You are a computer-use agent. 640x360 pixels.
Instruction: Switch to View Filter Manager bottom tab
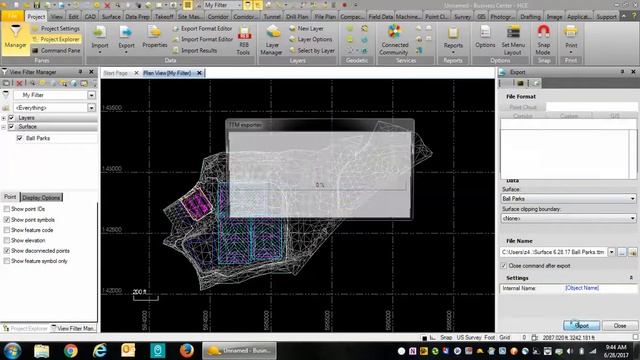coord(73,328)
